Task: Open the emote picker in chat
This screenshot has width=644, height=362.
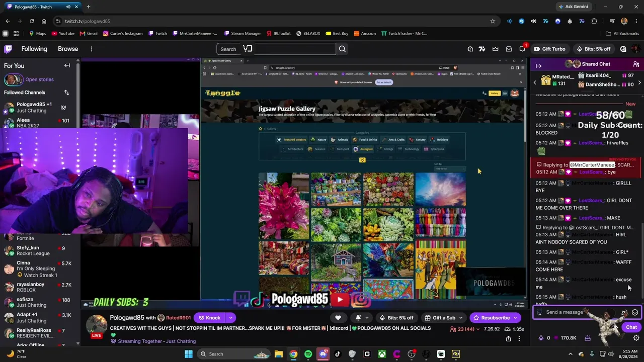Action: coord(635,312)
